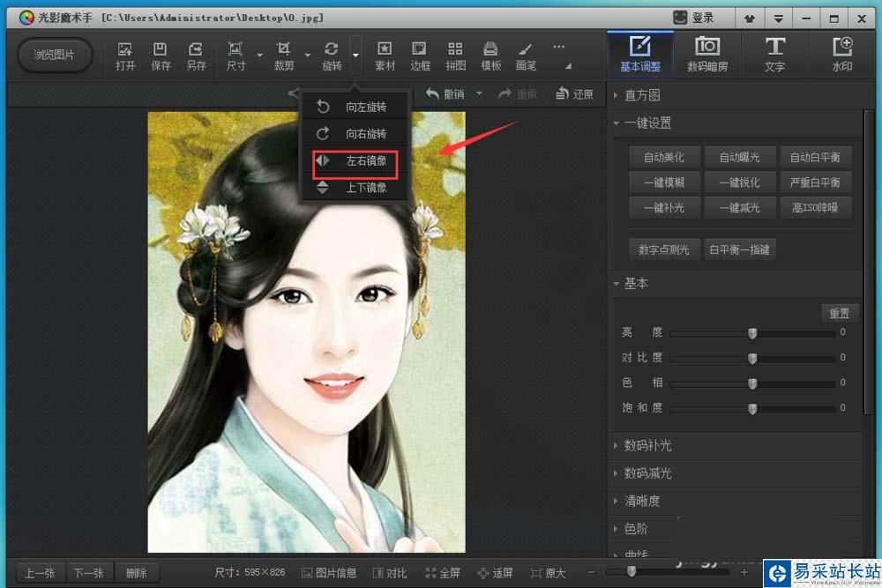882x588 pixels.
Task: Toggle the 对比 compare view
Action: tap(390, 573)
